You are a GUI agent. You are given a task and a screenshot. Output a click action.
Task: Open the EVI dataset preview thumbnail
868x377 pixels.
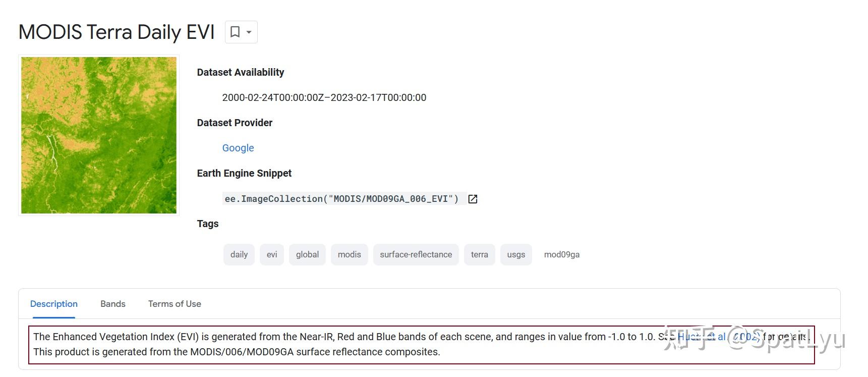[x=99, y=135]
